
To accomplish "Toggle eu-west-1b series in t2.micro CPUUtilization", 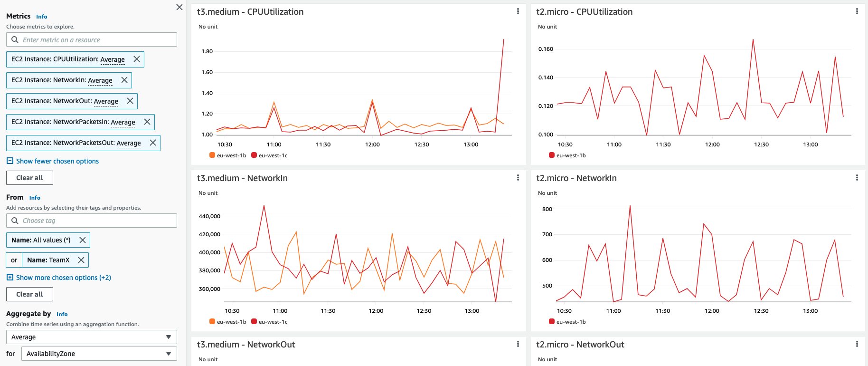I will (567, 155).
